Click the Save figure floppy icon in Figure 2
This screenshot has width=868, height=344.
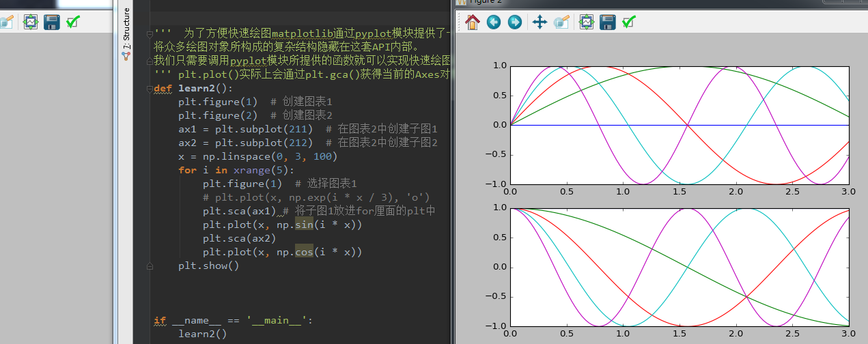click(608, 23)
